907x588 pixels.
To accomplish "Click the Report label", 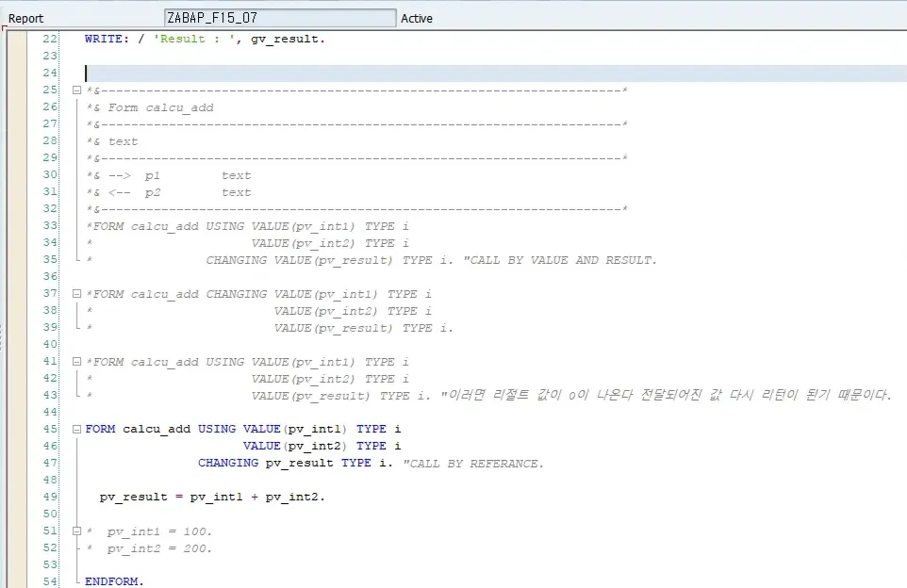I will [x=25, y=19].
